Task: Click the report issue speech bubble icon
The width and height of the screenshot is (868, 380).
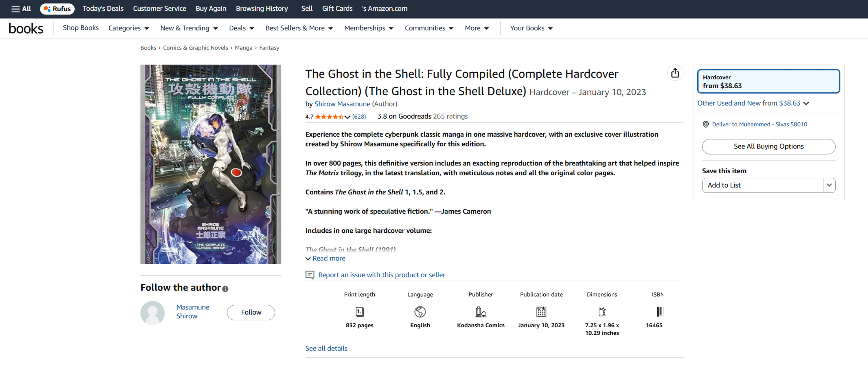Action: 310,275
